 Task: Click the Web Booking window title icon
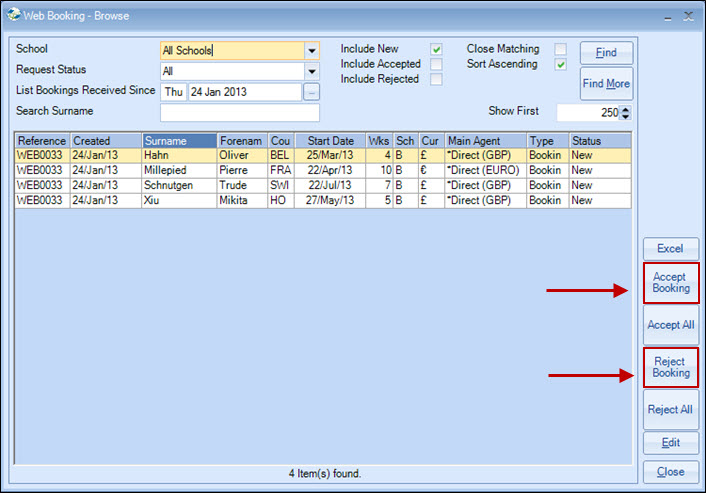click(15, 15)
